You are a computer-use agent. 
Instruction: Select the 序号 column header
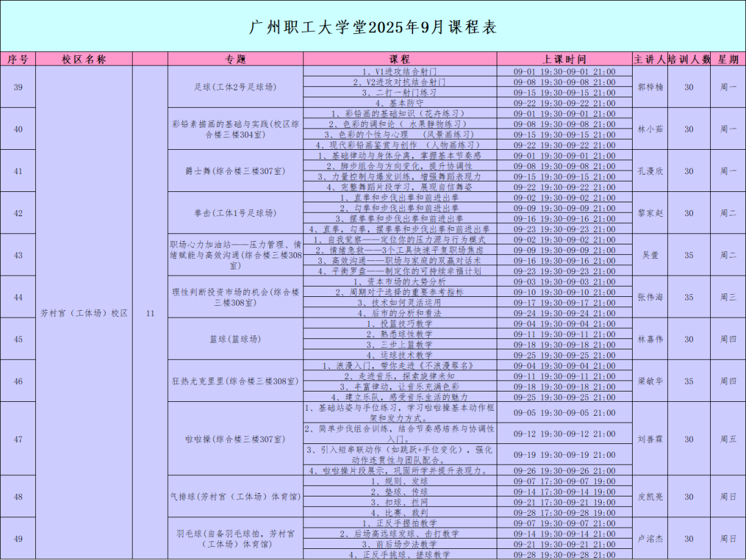18,59
